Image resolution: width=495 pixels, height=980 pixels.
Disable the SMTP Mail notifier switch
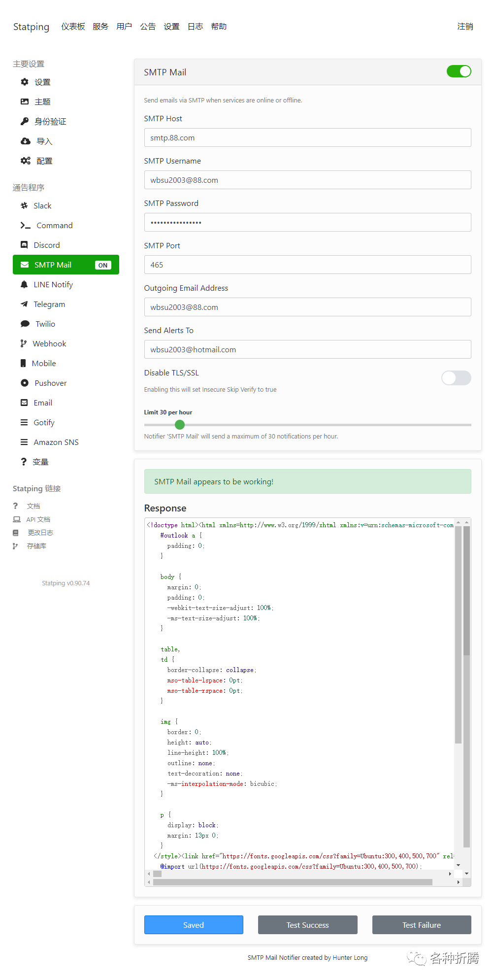(x=459, y=71)
